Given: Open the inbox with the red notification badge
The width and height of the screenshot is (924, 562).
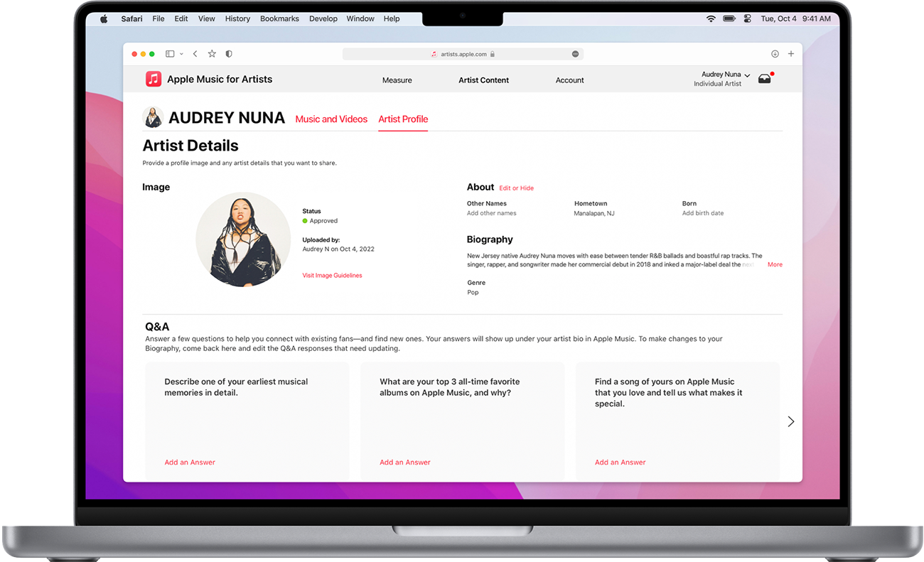Looking at the screenshot, I should (765, 78).
